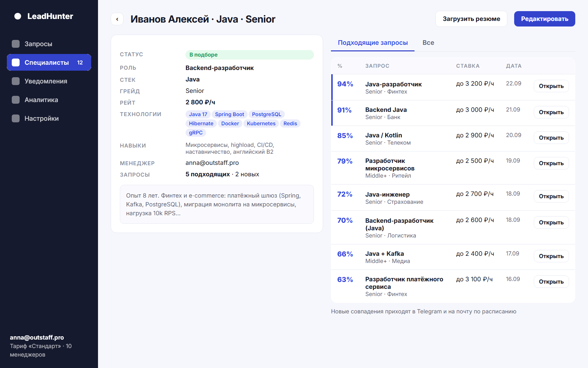This screenshot has width=588, height=368.
Task: Click the Уведомления sidebar icon
Action: point(16,81)
